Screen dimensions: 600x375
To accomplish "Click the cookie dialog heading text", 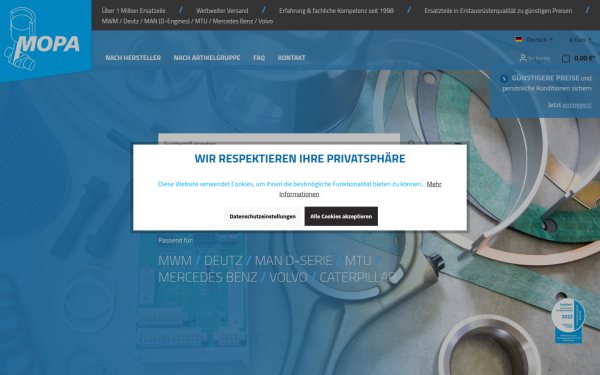I will (300, 158).
